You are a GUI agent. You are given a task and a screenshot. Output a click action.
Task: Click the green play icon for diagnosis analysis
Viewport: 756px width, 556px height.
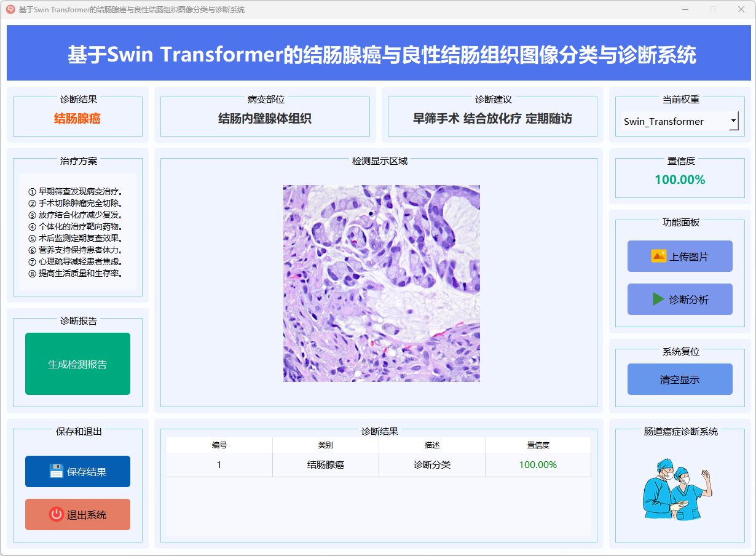tap(658, 300)
